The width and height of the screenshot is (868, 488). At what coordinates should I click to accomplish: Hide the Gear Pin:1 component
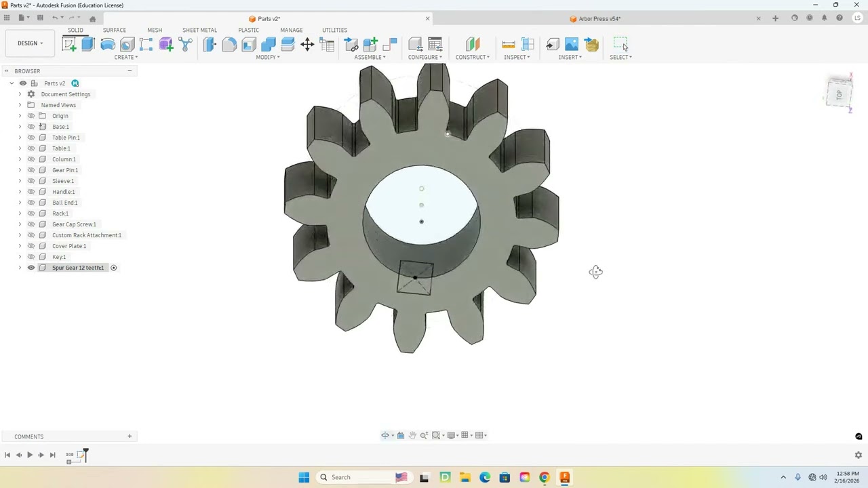click(x=31, y=170)
